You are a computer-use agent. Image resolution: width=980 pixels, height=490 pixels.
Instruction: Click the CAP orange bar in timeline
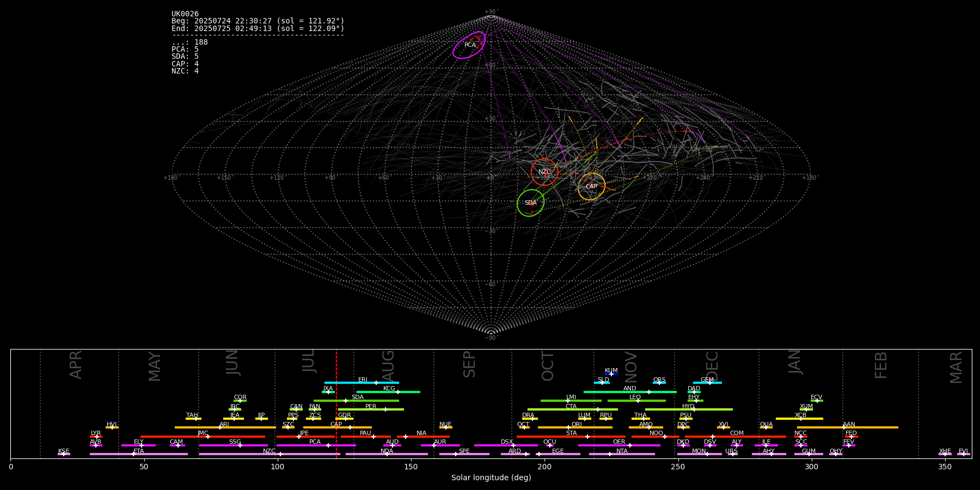[338, 427]
